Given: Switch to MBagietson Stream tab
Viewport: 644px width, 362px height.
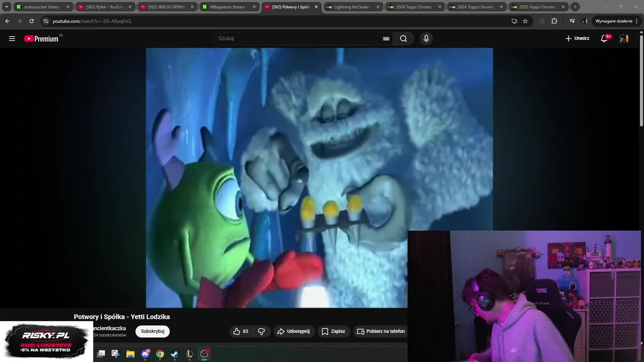Looking at the screenshot, I should point(229,7).
